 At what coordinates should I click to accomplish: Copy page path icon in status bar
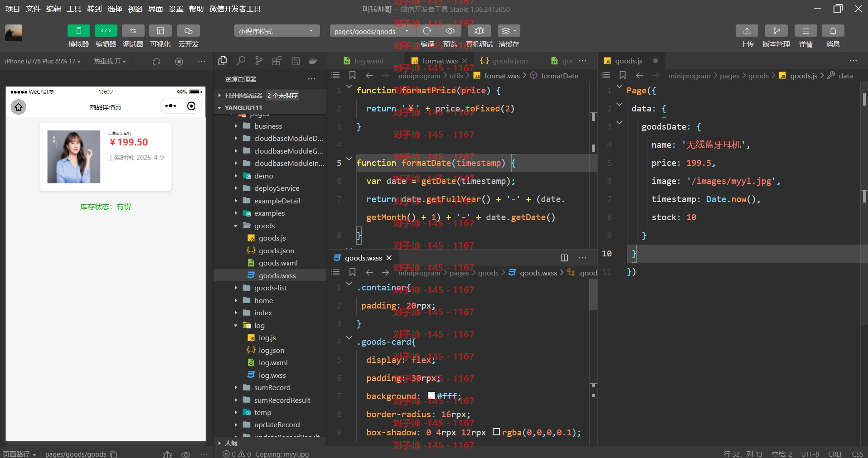114,454
